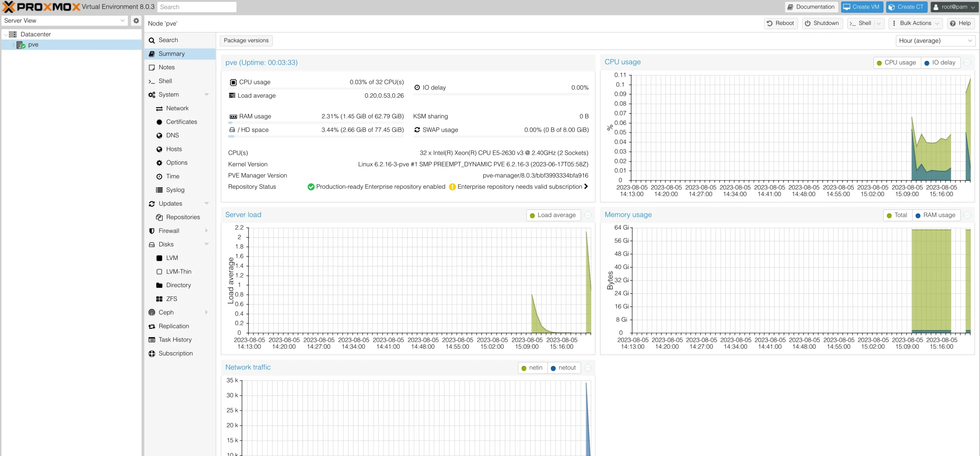980x456 pixels.
Task: Click the Replication retweet icon
Action: pos(152,326)
